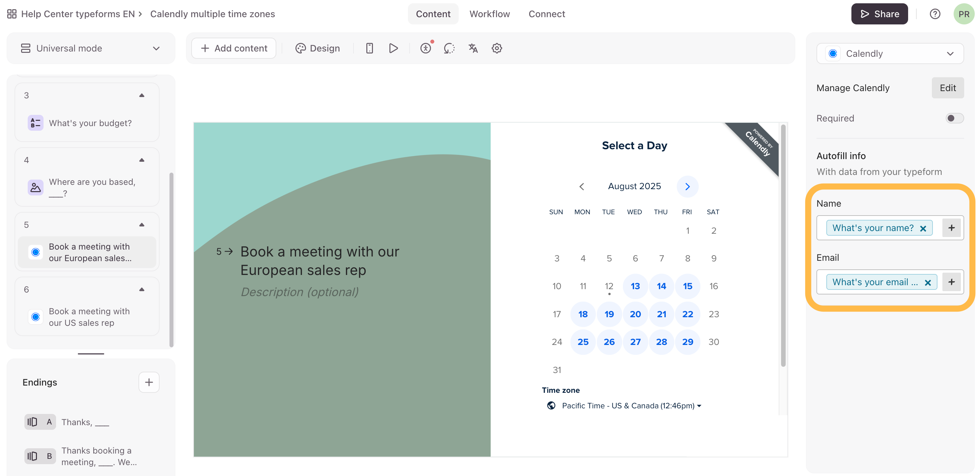Click the translation language icon
Viewport: 980px width, 476px height.
pyautogui.click(x=473, y=49)
